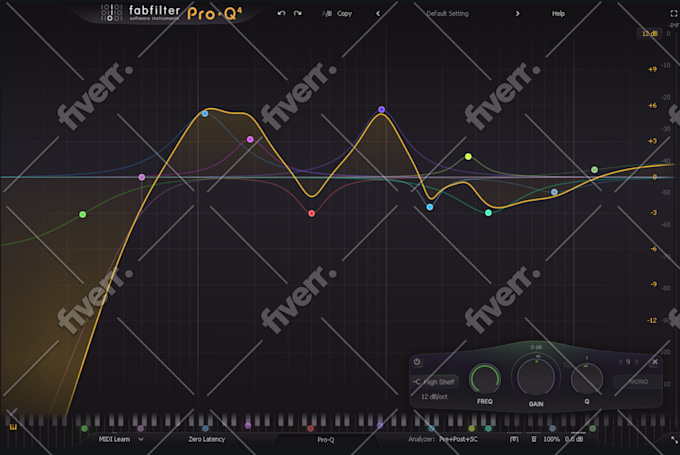Image resolution: width=680 pixels, height=455 pixels.
Task: Load the previous preset with left arrow
Action: 378,13
